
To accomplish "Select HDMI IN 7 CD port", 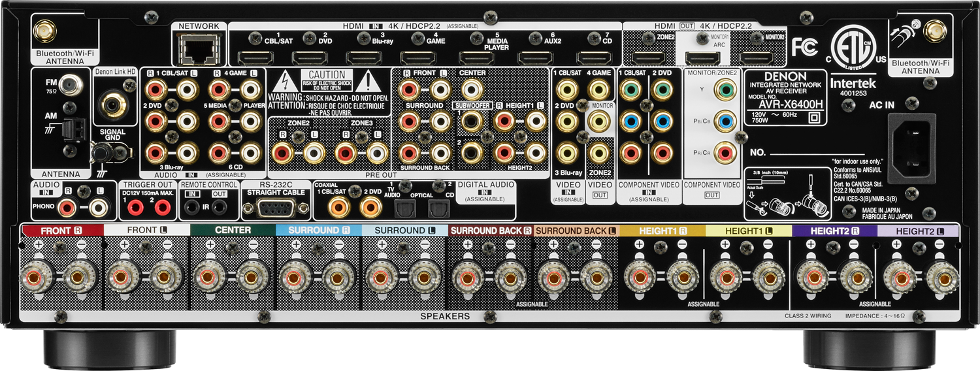I will click(x=594, y=57).
